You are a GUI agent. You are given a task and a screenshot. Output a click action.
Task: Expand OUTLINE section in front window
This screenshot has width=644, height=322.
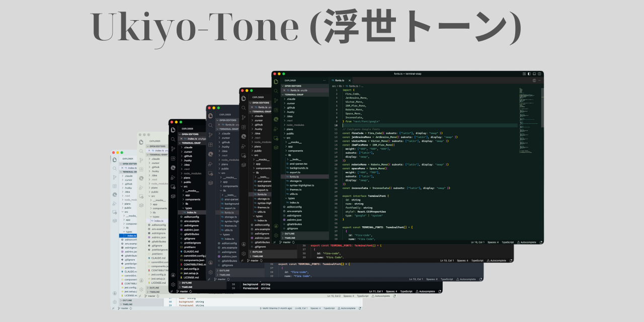pos(305,233)
